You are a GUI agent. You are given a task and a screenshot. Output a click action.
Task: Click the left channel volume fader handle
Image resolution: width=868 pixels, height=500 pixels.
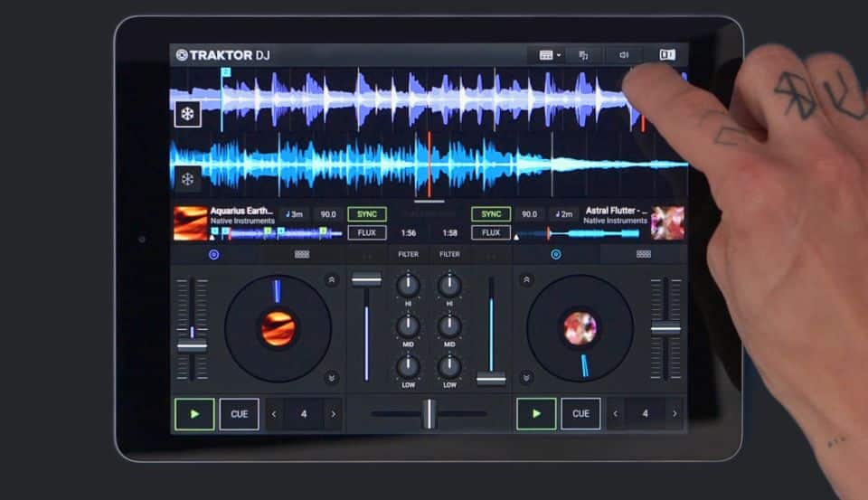pyautogui.click(x=366, y=279)
